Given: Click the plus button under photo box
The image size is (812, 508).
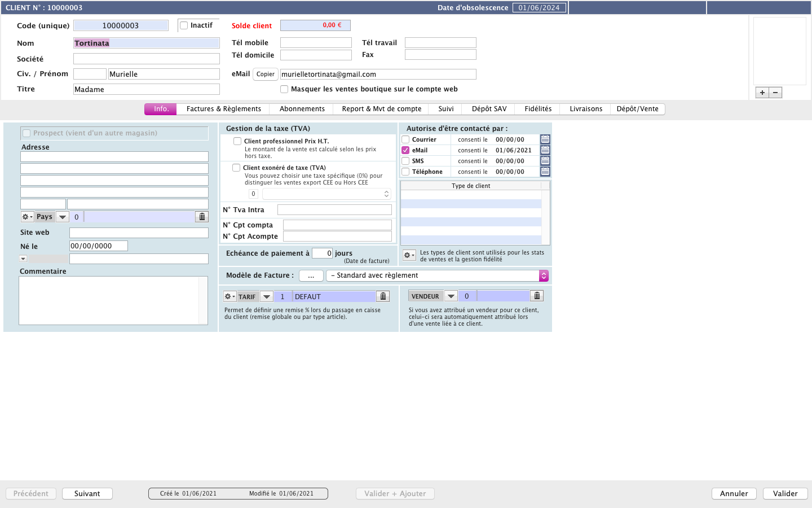Looking at the screenshot, I should tap(762, 93).
